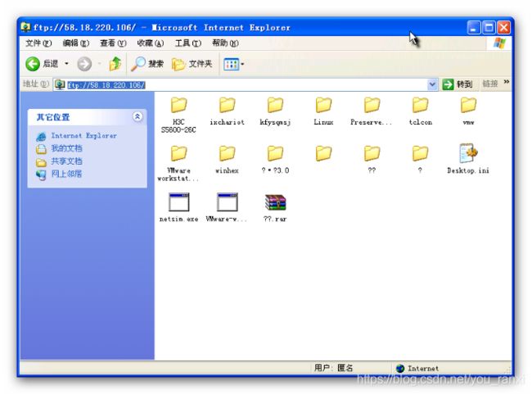Screen dimensions: 532x394
Task: Select the Preserve... folder
Action: click(372, 111)
